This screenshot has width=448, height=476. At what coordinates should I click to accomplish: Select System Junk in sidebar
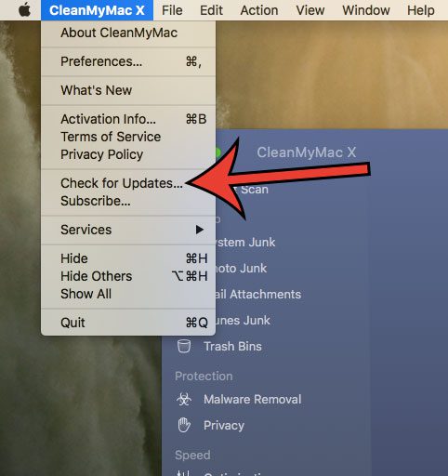[x=245, y=242]
